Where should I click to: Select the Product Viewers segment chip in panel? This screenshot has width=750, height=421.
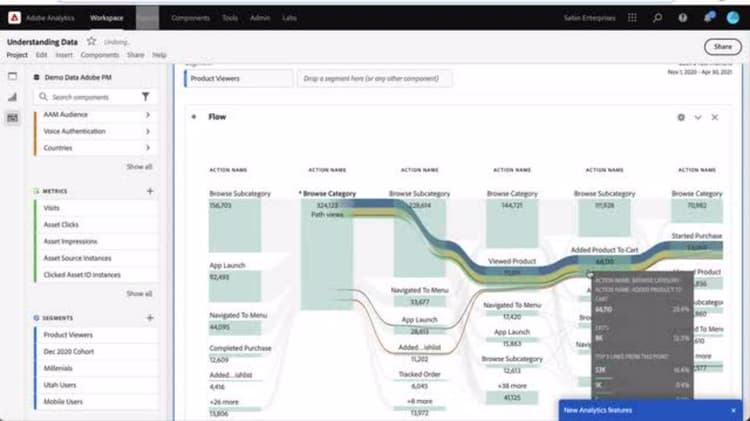tap(238, 78)
